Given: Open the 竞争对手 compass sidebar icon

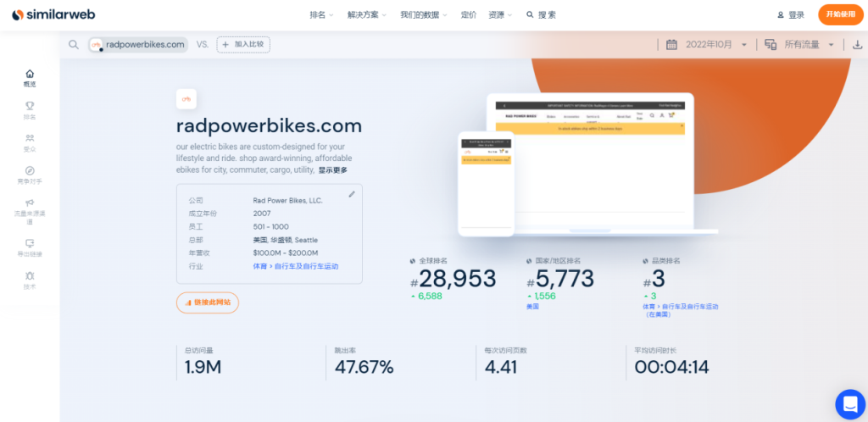Looking at the screenshot, I should point(30,170).
